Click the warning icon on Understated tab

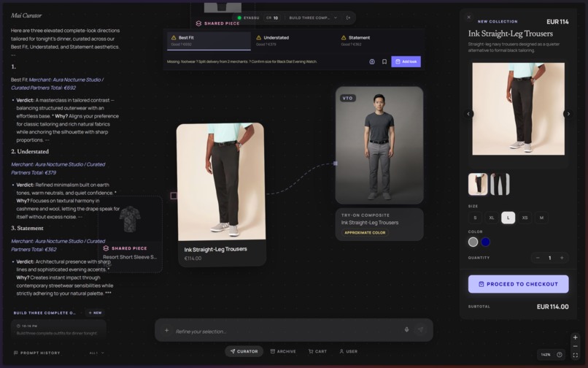pyautogui.click(x=258, y=37)
